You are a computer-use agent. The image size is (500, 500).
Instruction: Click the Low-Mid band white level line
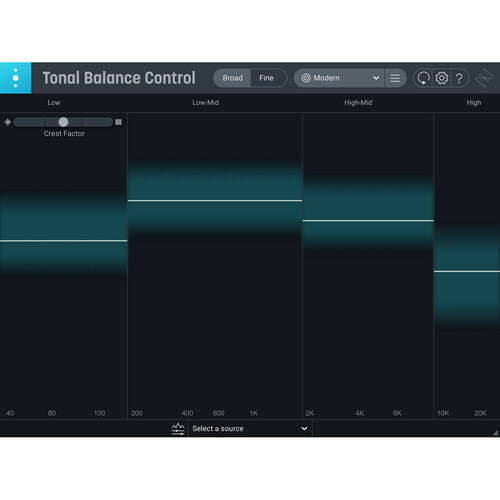point(215,201)
